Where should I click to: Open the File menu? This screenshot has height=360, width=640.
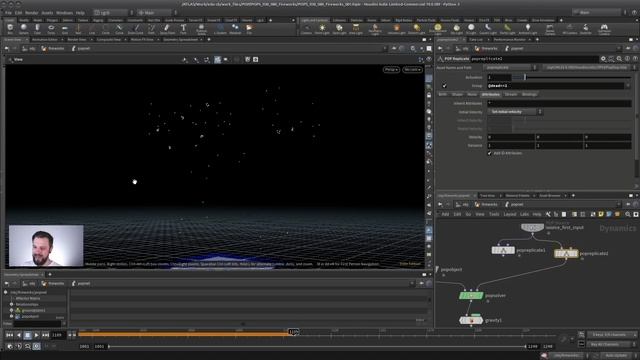tap(8, 13)
